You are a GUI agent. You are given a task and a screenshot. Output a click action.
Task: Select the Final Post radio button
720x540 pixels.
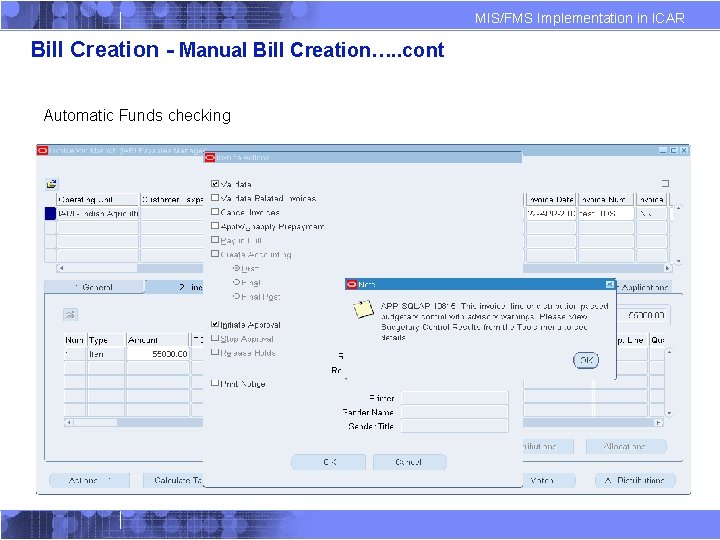[x=236, y=296]
